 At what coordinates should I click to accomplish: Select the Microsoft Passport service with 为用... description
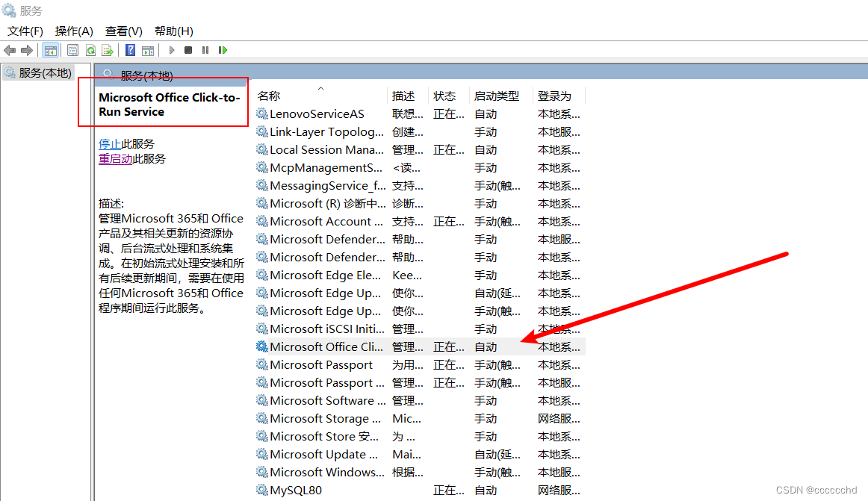[420, 365]
